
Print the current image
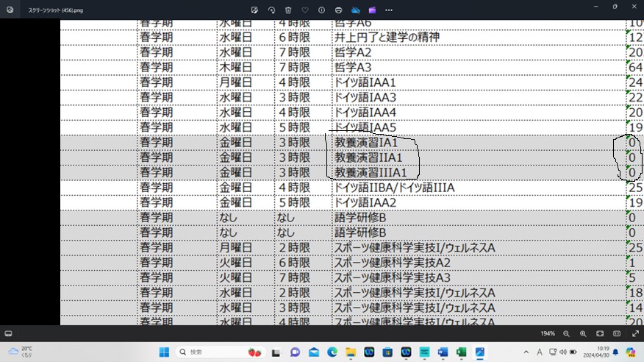click(x=338, y=10)
